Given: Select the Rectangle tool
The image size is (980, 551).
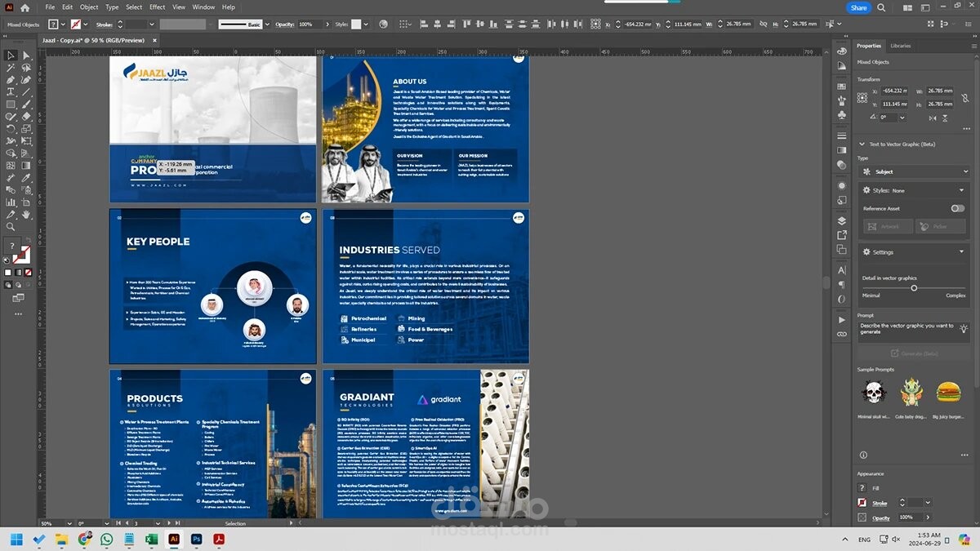Looking at the screenshot, I should click(x=11, y=104).
